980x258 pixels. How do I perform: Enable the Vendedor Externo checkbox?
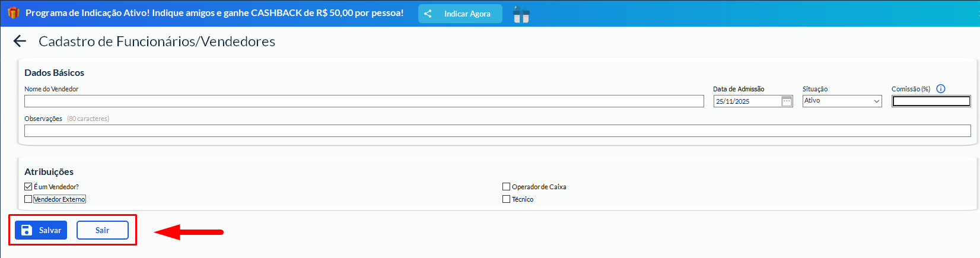pyautogui.click(x=28, y=199)
